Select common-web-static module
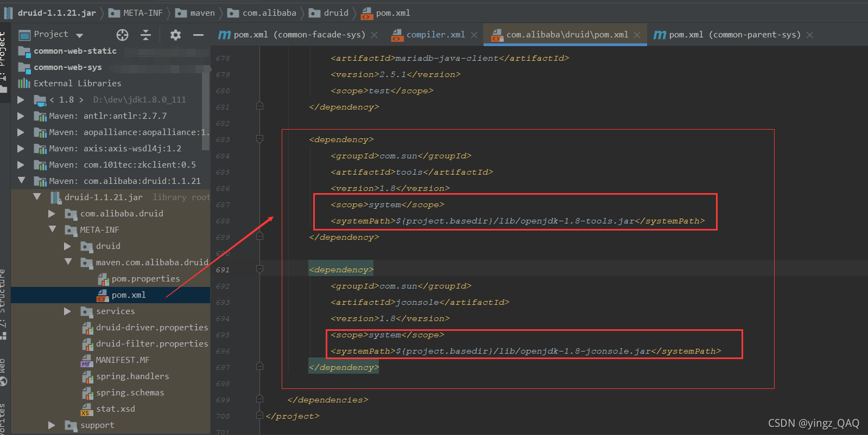 coord(75,51)
